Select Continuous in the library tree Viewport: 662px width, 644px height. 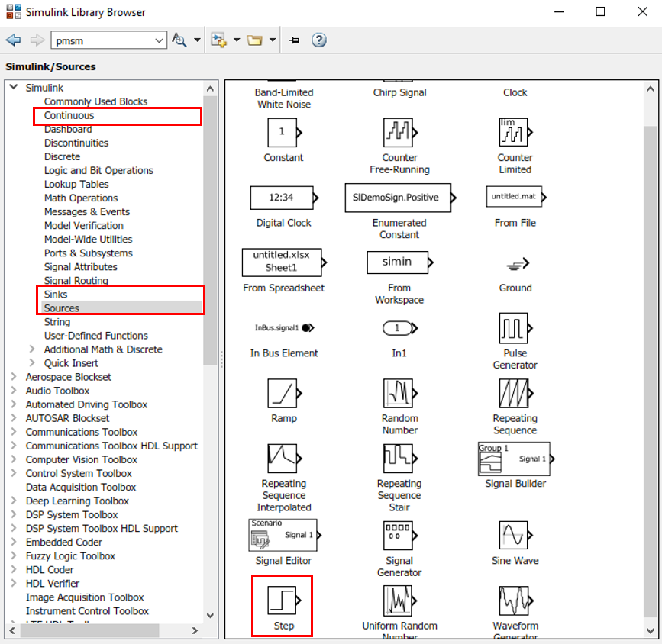coord(69,116)
